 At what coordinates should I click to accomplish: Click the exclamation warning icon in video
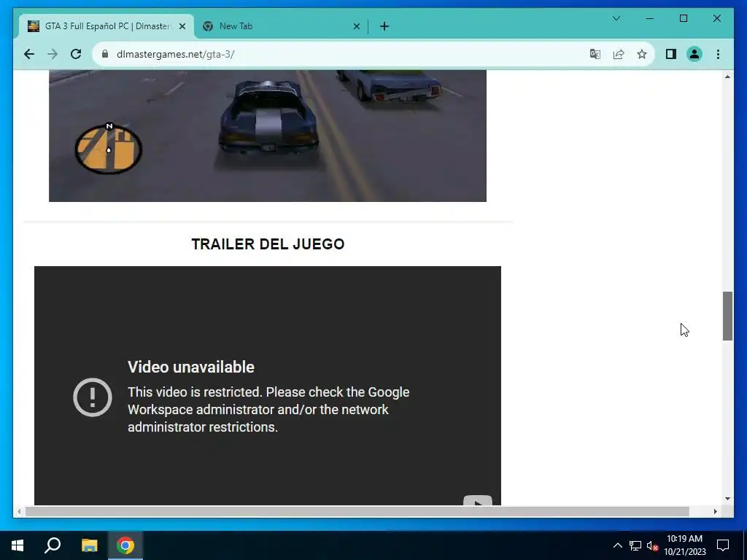(93, 397)
